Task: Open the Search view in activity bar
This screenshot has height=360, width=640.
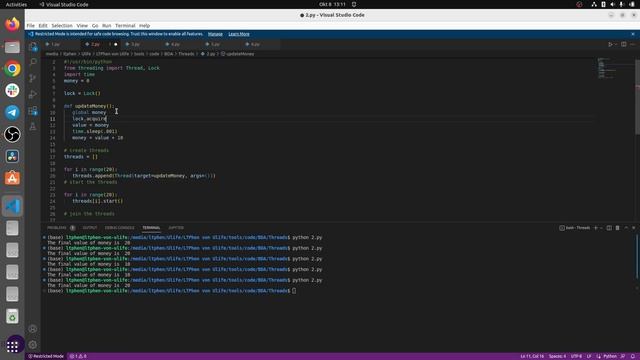Action: point(33,62)
